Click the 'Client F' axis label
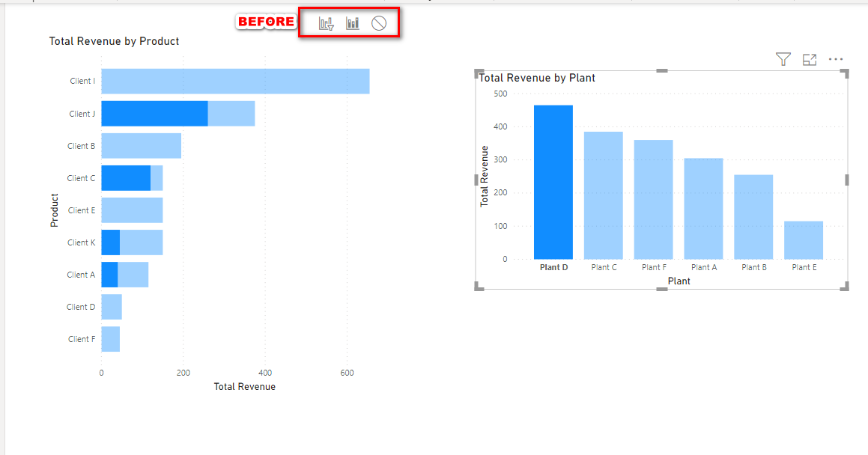868x455 pixels. [82, 339]
